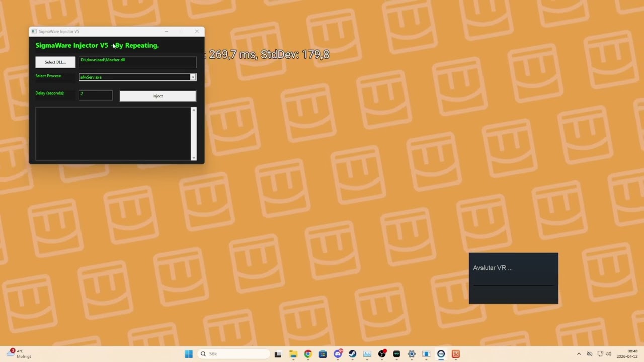Click the SigmaWare Injector title bar icon
The width and height of the screenshot is (644, 362).
coord(34,31)
